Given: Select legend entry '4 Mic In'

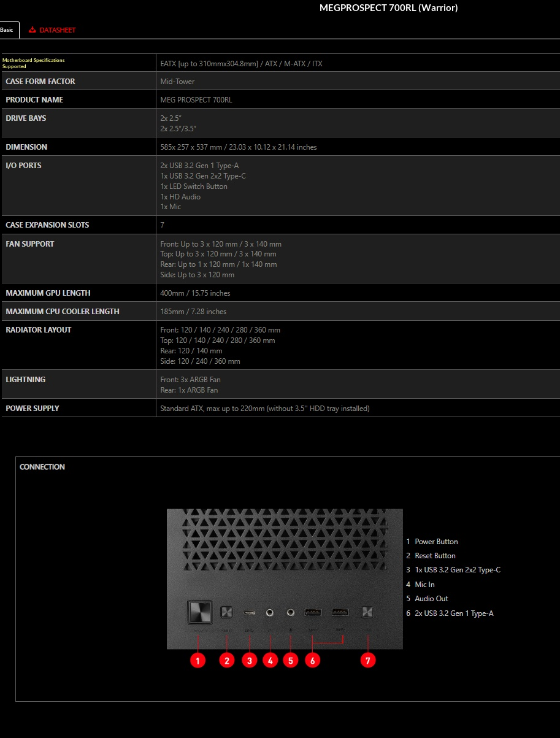Looking at the screenshot, I should coord(421,585).
